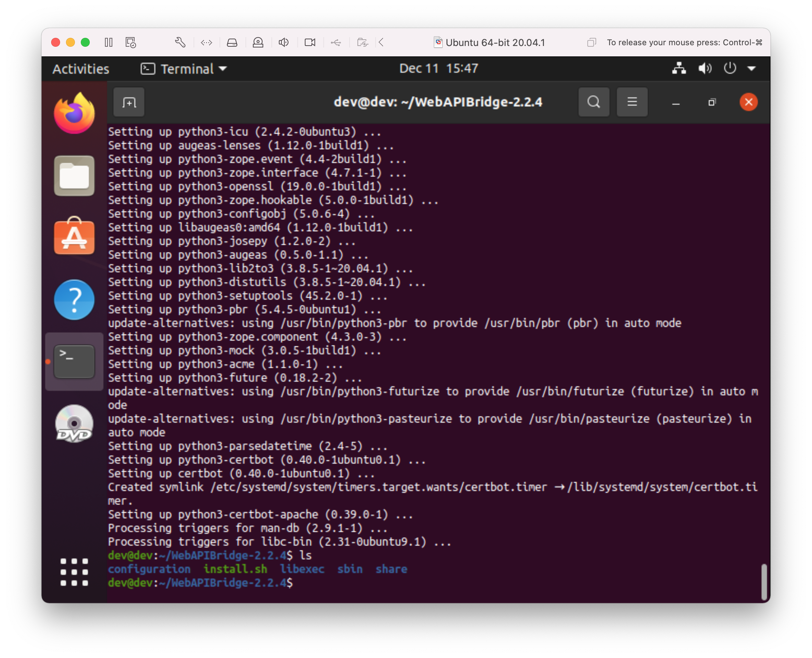The width and height of the screenshot is (812, 658).
Task: Open the Terminal app menu
Action: pos(184,69)
